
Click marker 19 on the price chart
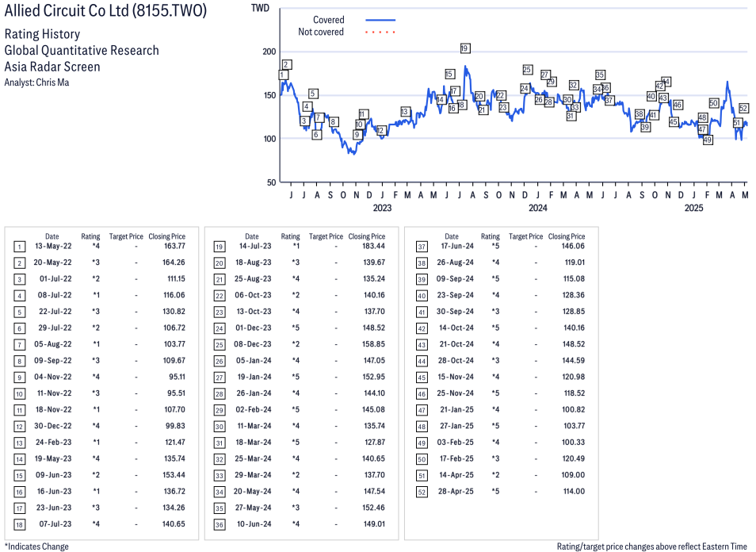point(464,48)
